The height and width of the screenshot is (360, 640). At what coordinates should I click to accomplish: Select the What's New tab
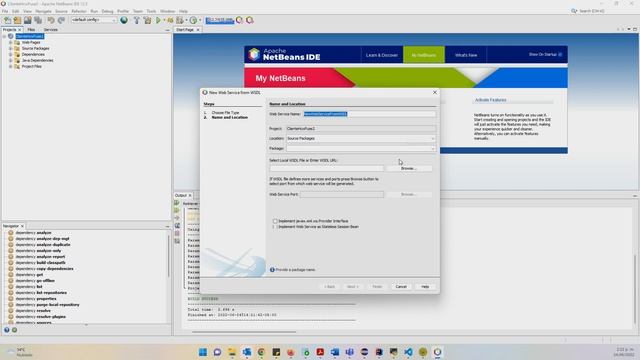point(466,55)
